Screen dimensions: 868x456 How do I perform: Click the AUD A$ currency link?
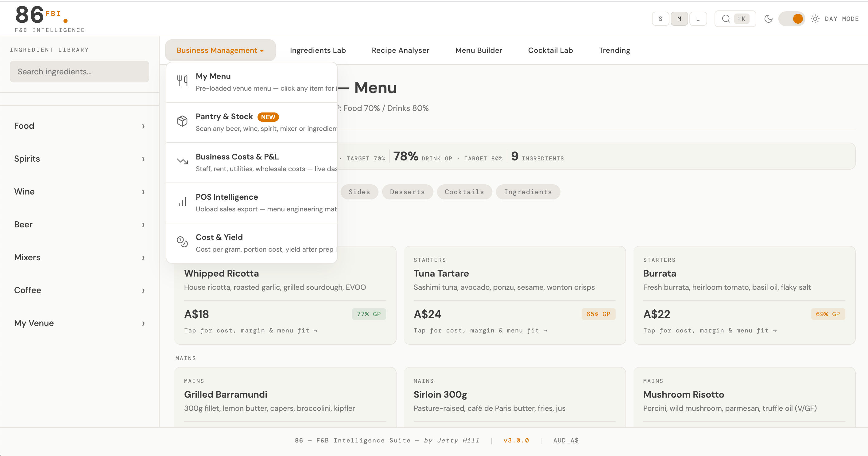[566, 441]
